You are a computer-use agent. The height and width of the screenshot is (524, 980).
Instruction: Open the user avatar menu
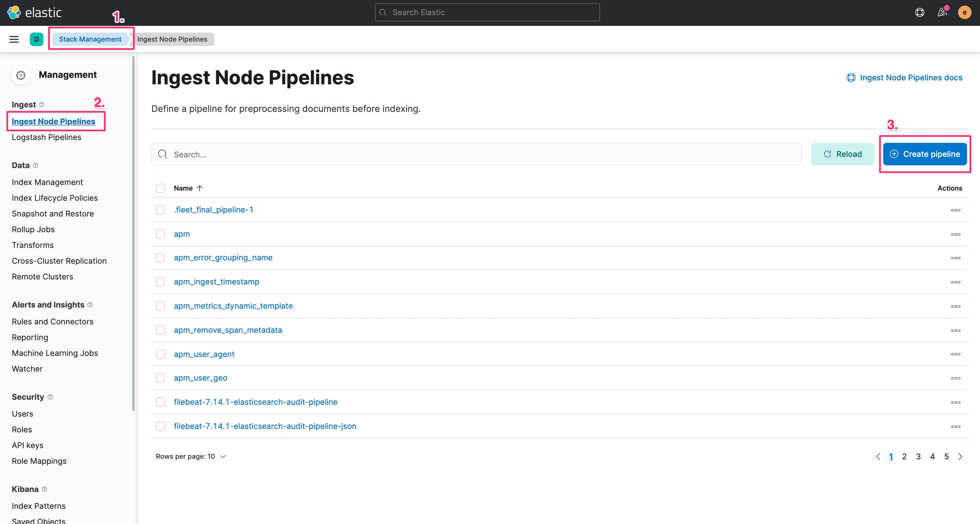pyautogui.click(x=964, y=12)
